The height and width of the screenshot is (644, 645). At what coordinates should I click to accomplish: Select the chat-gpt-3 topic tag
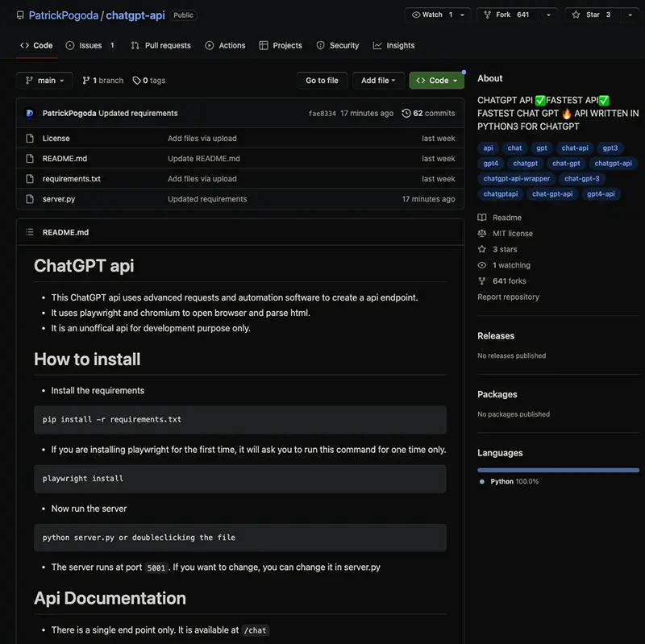point(581,178)
